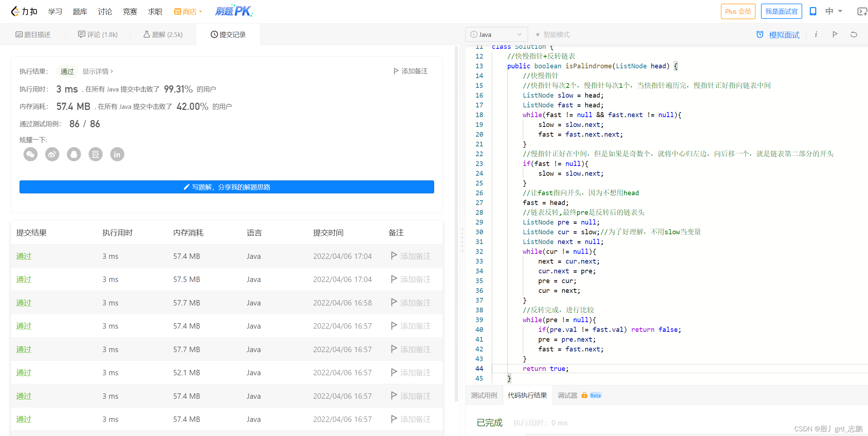Open the Java language dropdown

(x=496, y=35)
